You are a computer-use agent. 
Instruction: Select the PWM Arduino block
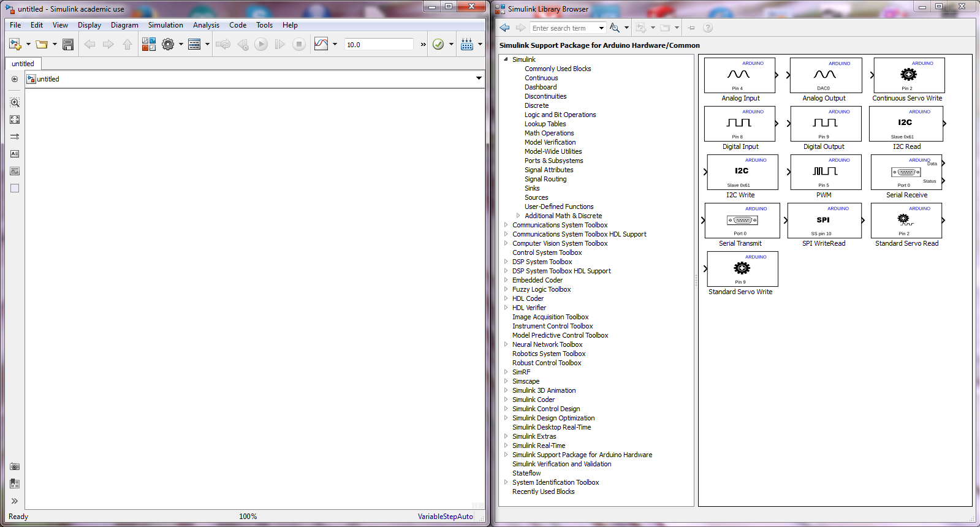tap(824, 172)
